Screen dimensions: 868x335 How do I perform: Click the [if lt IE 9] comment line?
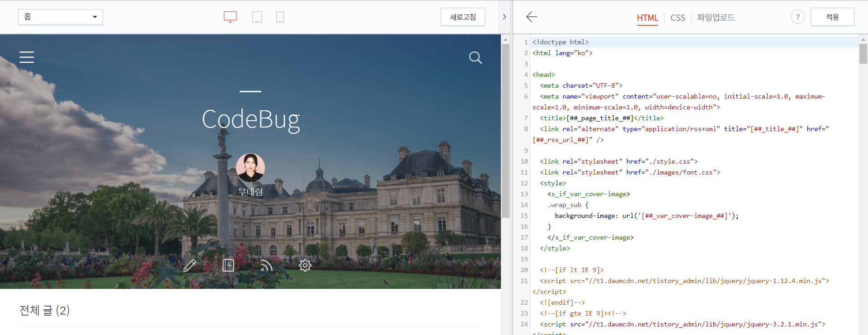(x=572, y=270)
